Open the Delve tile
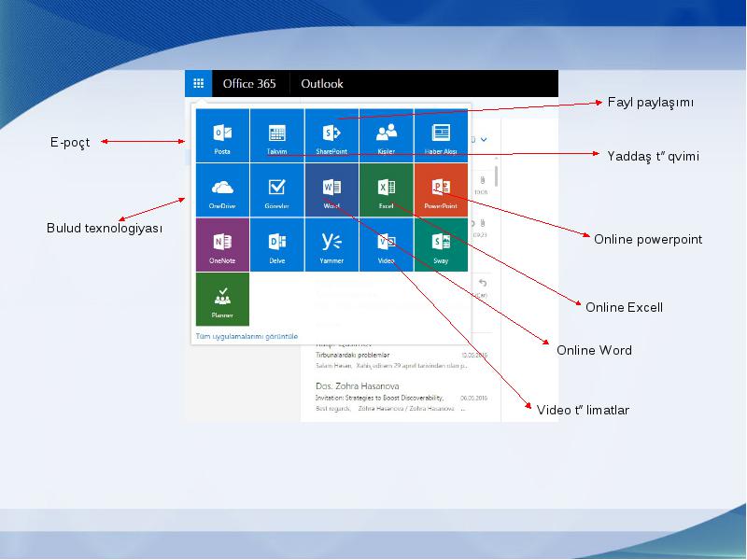The height and width of the screenshot is (560, 747). point(276,245)
